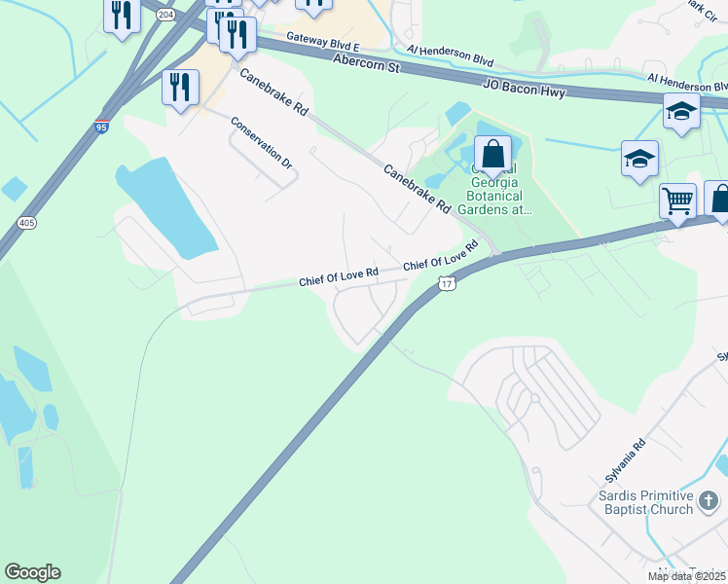Image resolution: width=728 pixels, height=584 pixels.
Task: Click the Interstate 95 shield
Action: (101, 127)
